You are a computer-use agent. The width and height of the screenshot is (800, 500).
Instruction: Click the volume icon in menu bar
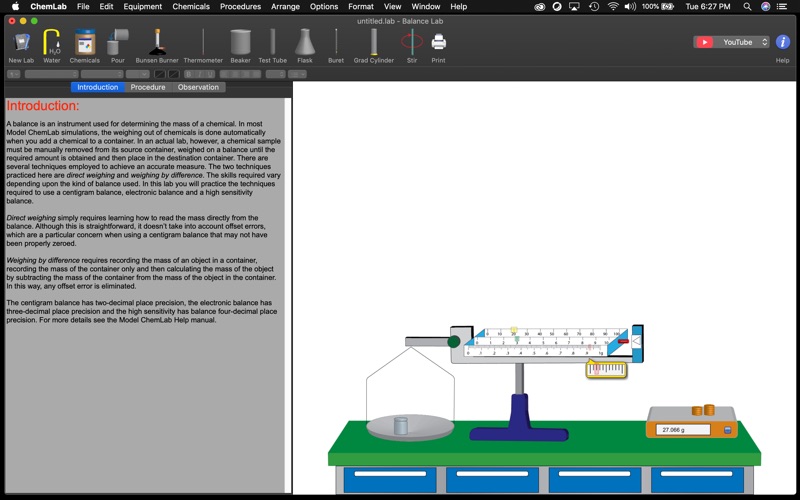(630, 7)
